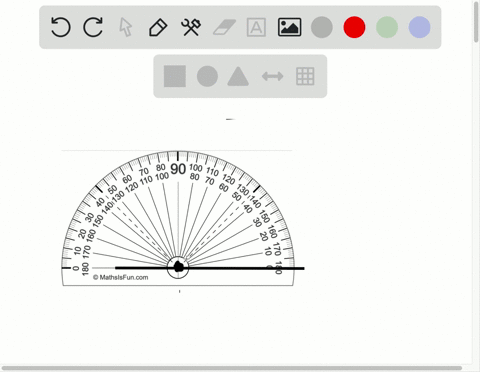This screenshot has width=480, height=372.
Task: Select the eraser tool
Action: tap(224, 27)
